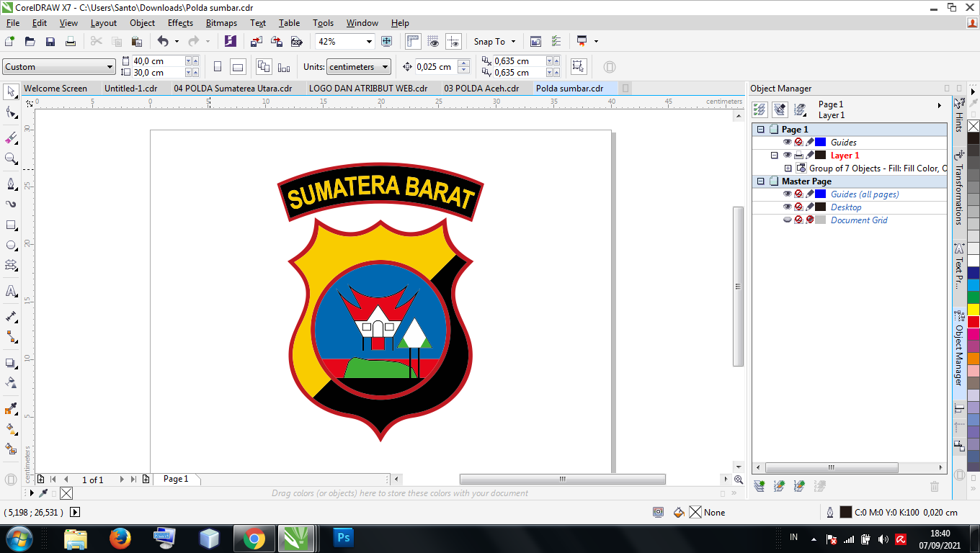The height and width of the screenshot is (553, 980).
Task: Open the Effects menu
Action: coord(180,23)
